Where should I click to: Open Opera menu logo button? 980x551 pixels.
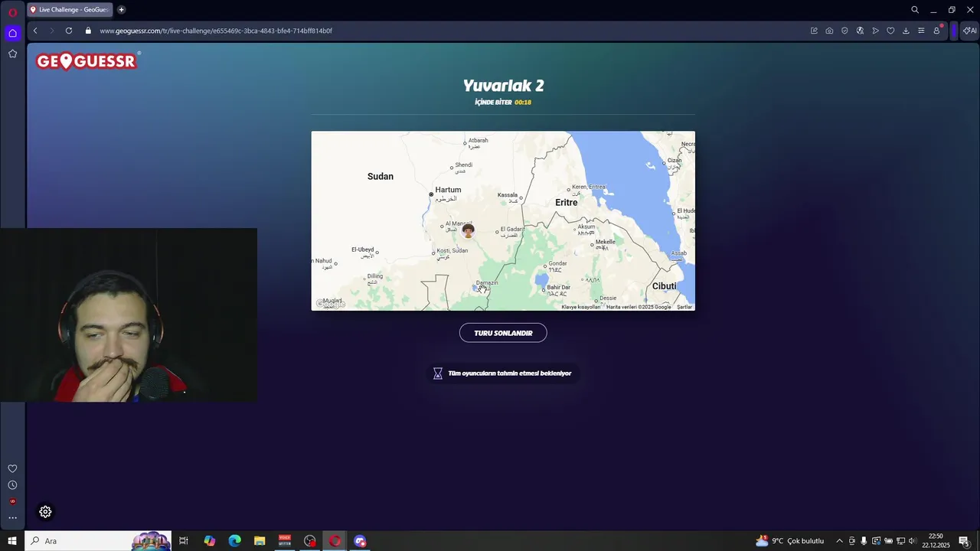(12, 11)
